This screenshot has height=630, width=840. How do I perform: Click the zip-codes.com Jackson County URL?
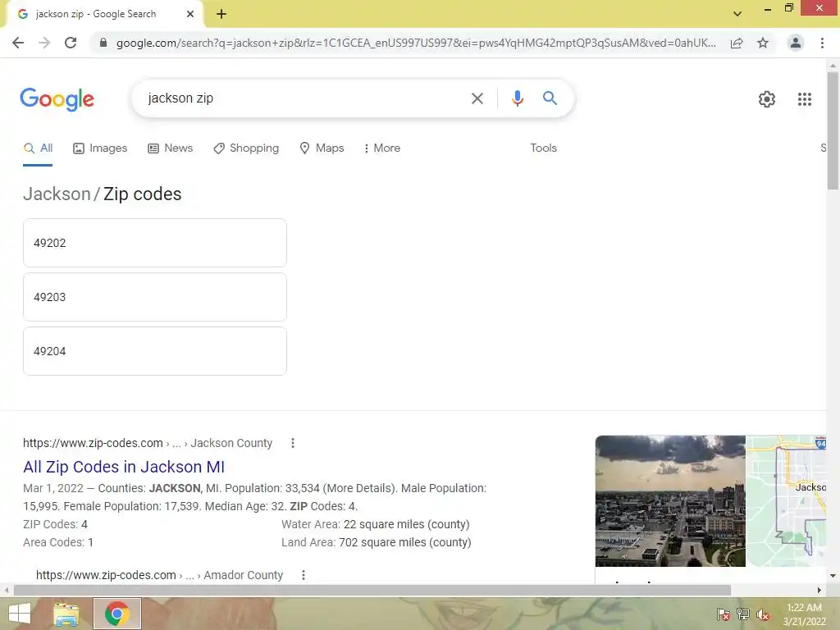(x=148, y=443)
